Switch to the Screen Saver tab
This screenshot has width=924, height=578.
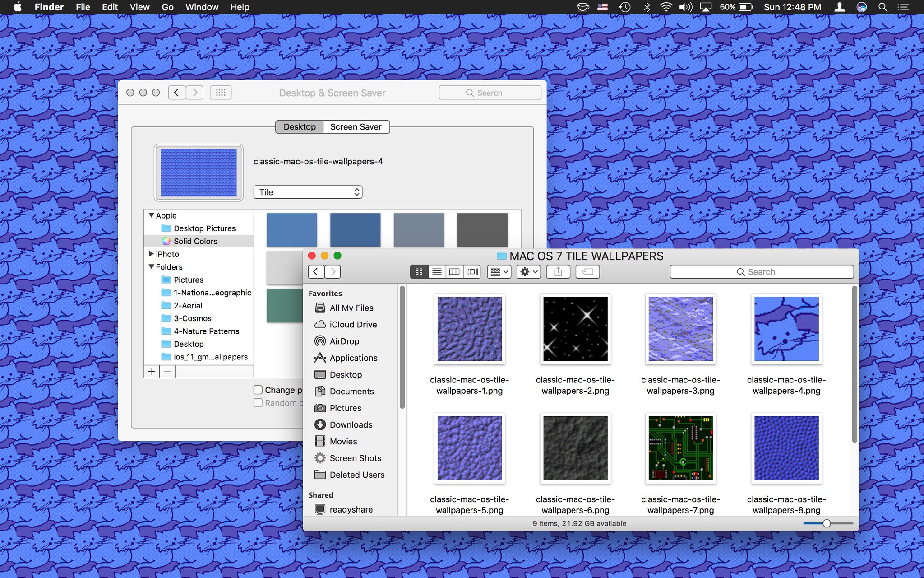pyautogui.click(x=356, y=126)
